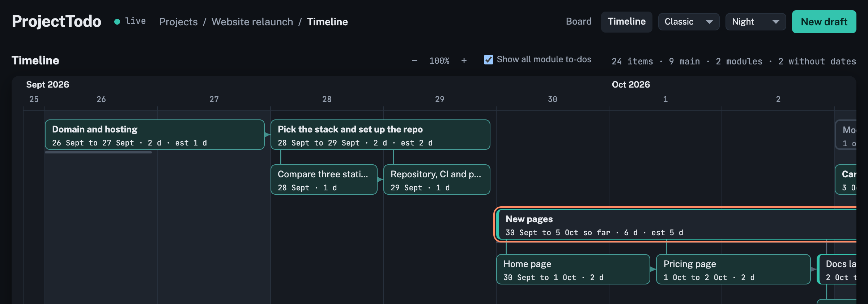This screenshot has height=304, width=868.
Task: Click the progress bar under Domain and hosting
Action: [98, 152]
